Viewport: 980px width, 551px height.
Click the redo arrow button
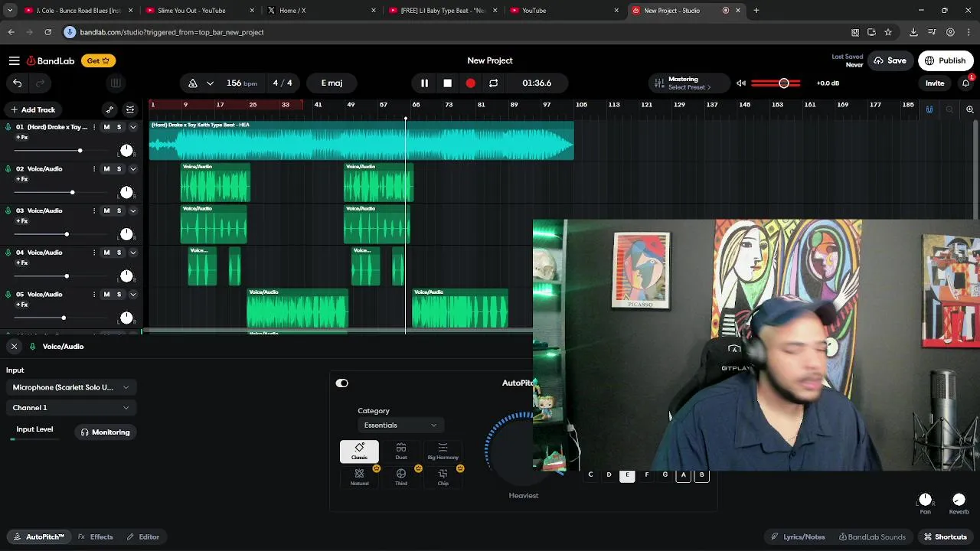point(41,83)
